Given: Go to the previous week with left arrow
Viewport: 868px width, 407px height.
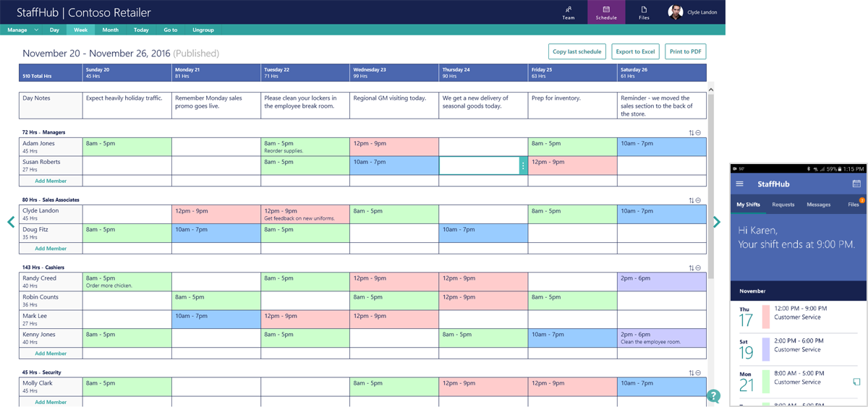Looking at the screenshot, I should [11, 222].
